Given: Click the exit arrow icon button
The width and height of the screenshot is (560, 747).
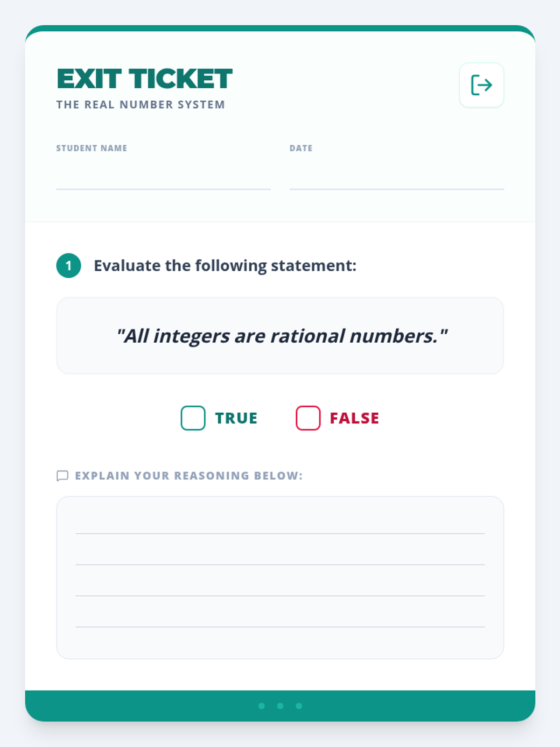Looking at the screenshot, I should tap(482, 85).
